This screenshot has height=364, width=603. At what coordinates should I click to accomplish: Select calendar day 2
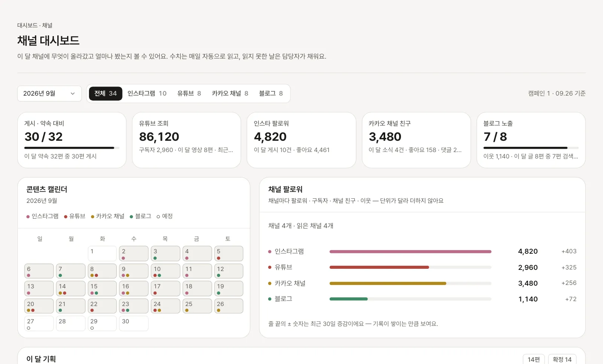pyautogui.click(x=134, y=254)
